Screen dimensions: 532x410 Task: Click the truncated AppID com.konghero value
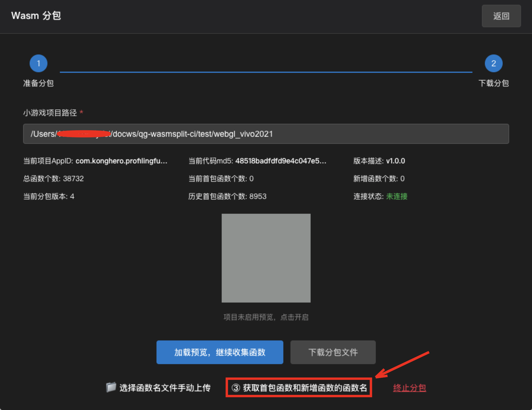pos(121,161)
